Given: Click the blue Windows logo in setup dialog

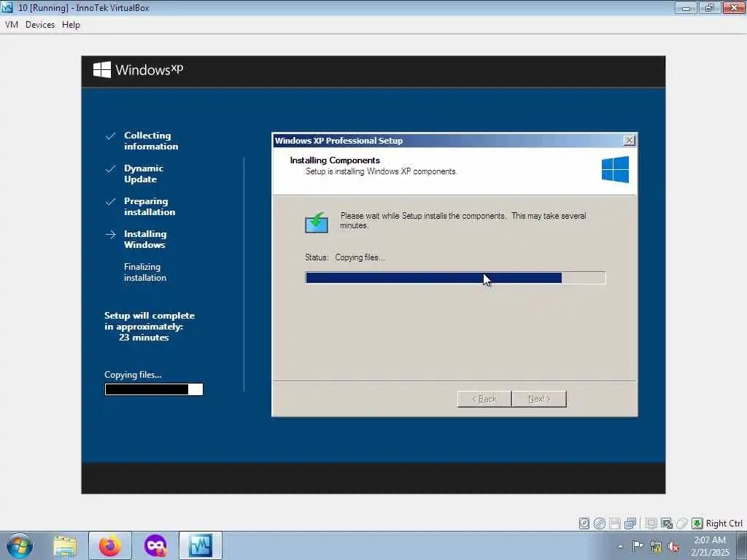Looking at the screenshot, I should pyautogui.click(x=615, y=169).
